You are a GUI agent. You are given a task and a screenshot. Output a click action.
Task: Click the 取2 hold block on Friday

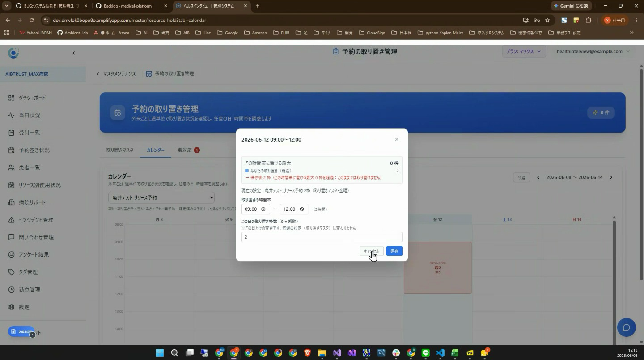(437, 268)
